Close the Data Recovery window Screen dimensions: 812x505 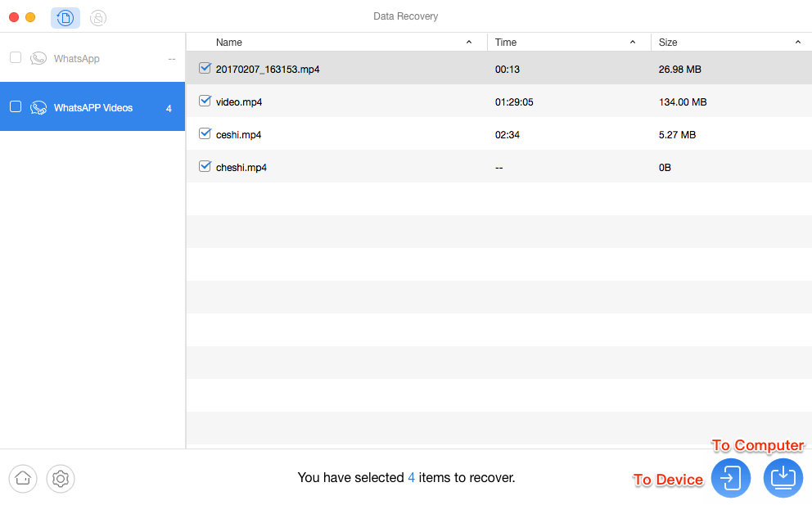pos(14,18)
